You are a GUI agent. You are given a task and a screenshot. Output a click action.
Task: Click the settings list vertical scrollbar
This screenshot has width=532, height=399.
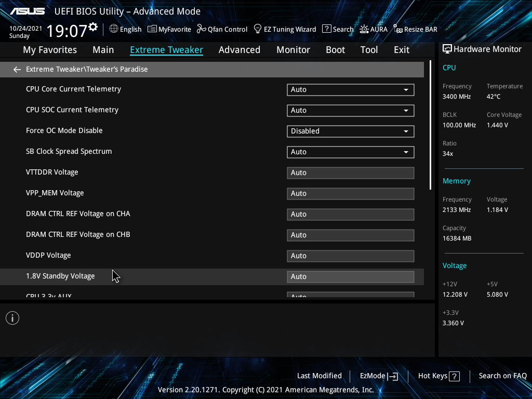431,125
